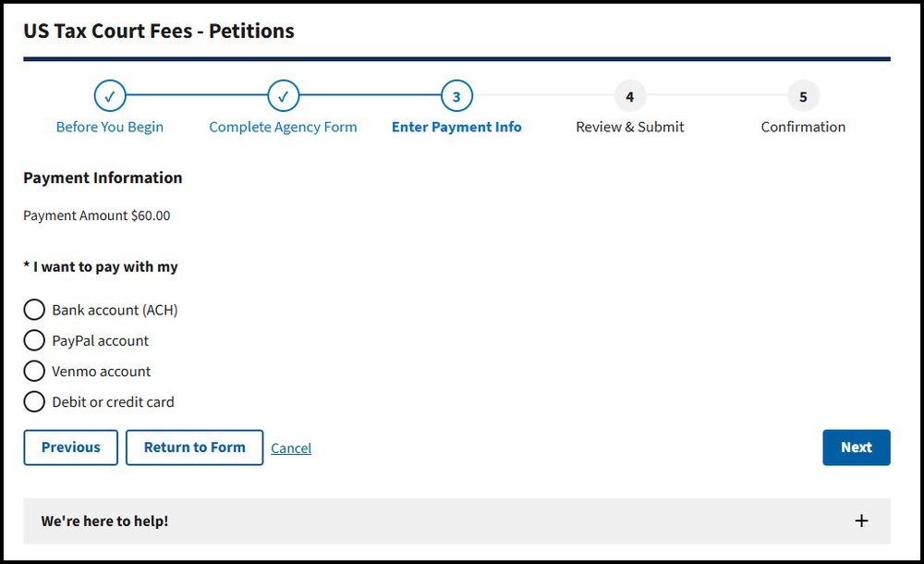Choose the PayPal account radio button

[34, 340]
